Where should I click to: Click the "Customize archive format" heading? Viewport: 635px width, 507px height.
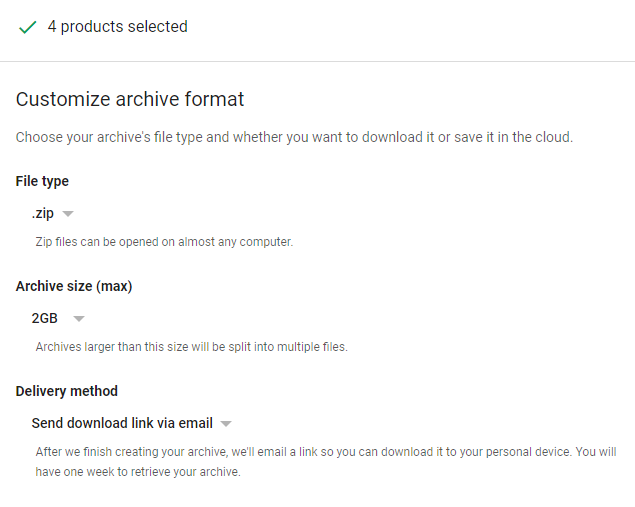coord(130,99)
